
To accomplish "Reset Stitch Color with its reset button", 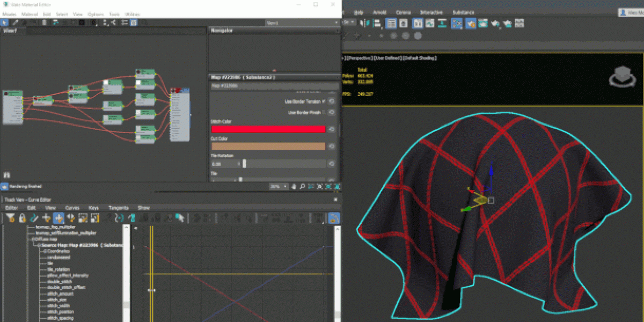I will coord(332,129).
